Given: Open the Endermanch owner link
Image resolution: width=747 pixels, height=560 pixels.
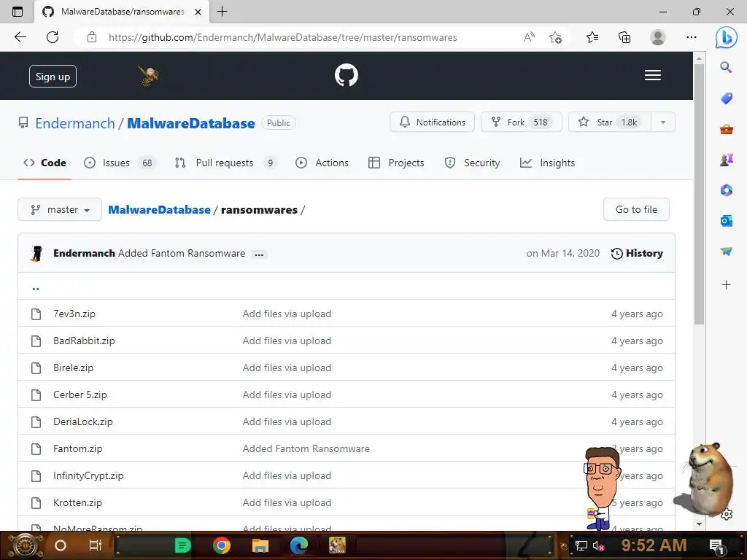Looking at the screenshot, I should click(75, 123).
